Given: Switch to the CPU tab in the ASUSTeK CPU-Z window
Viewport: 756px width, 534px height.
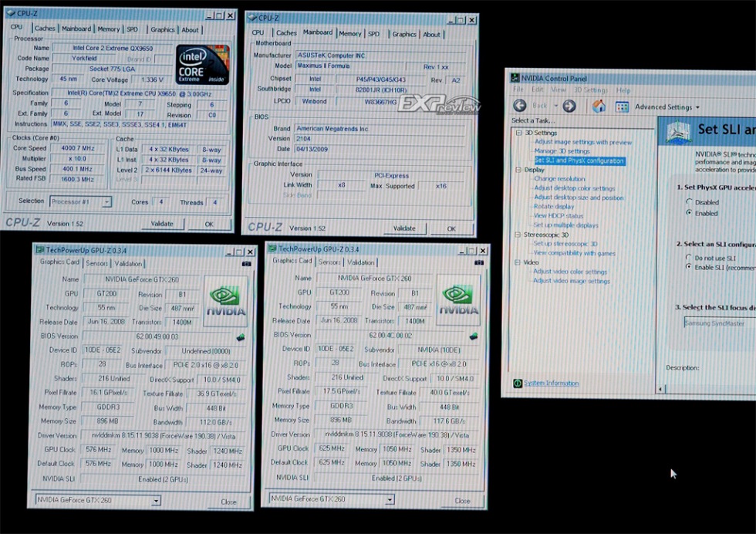Looking at the screenshot, I should 258,33.
